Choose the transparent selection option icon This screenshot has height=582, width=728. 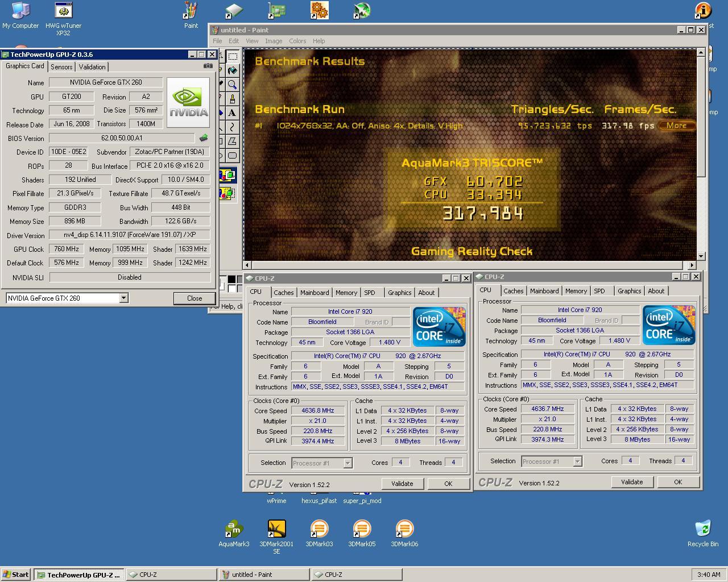pos(227,194)
